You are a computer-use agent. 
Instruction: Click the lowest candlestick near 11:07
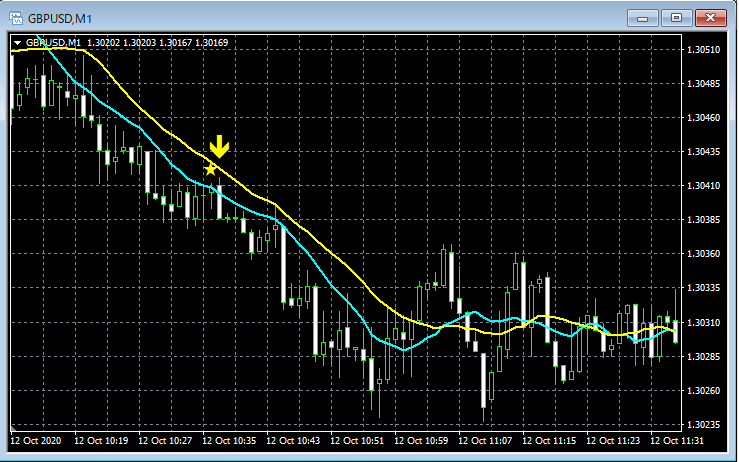coord(484,380)
